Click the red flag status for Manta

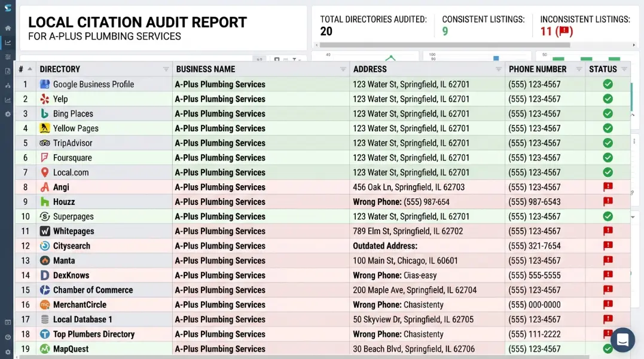pos(608,260)
